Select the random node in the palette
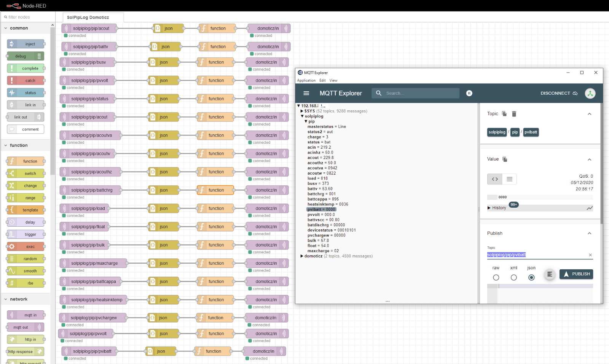Image resolution: width=609 pixels, height=364 pixels. (x=26, y=259)
